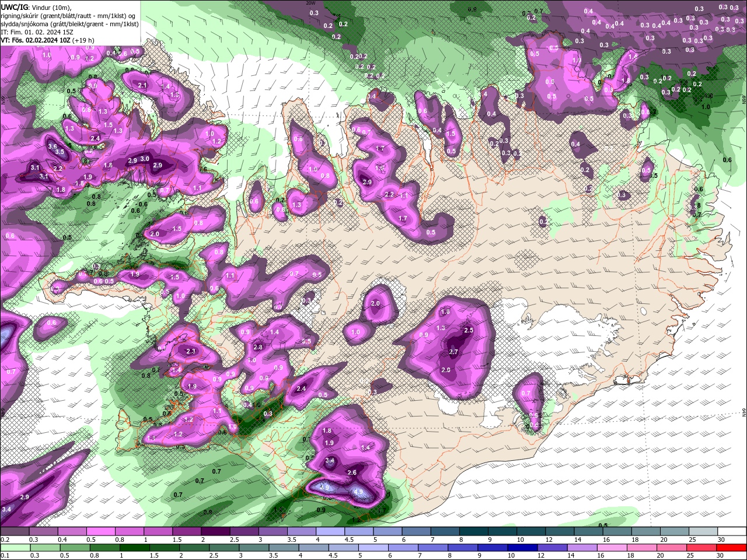Image resolution: width=747 pixels, height=560 pixels.
Task: Click the 3.0 precipitation value on the map
Action: tap(145, 159)
